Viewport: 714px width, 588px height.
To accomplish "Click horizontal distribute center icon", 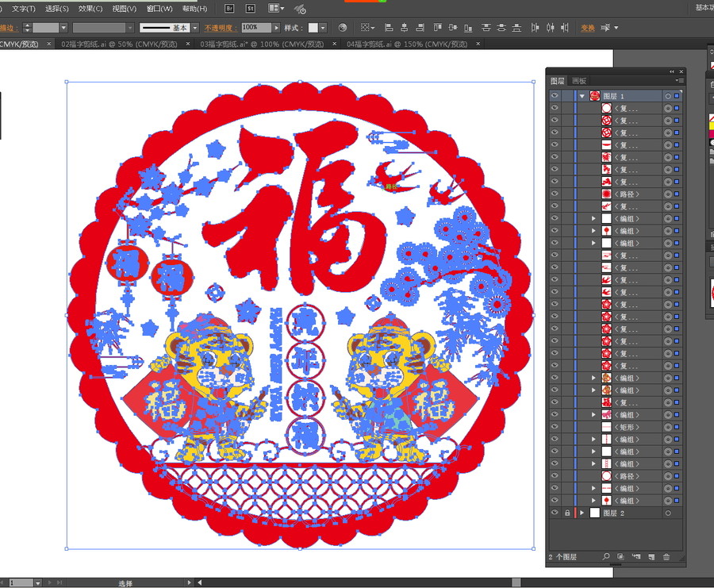I will point(550,28).
